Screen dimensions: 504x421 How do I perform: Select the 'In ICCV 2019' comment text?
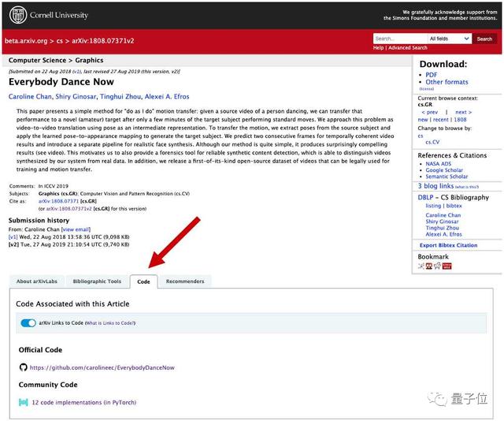54,186
